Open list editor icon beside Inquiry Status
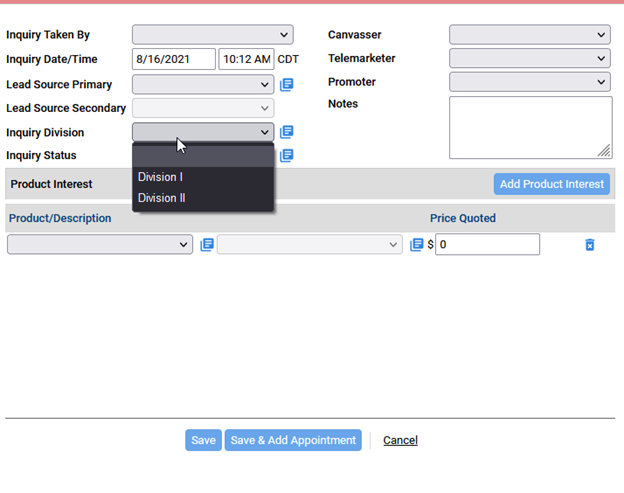Screen dimensions: 624x493 pos(287,155)
